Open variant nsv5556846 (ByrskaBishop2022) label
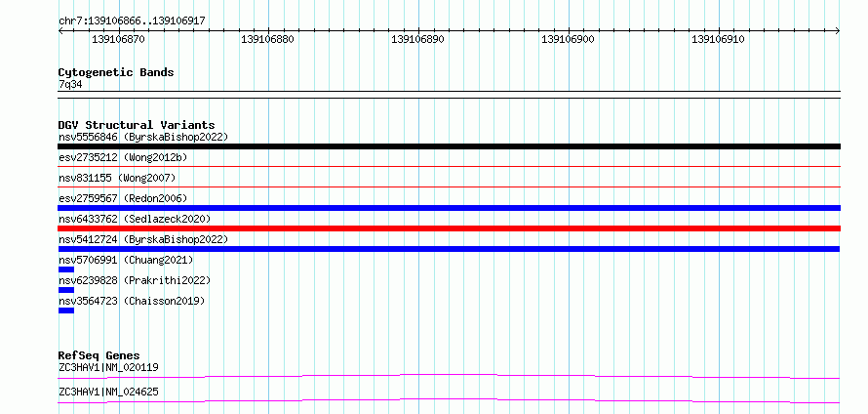This screenshot has height=414, width=868. [143, 137]
